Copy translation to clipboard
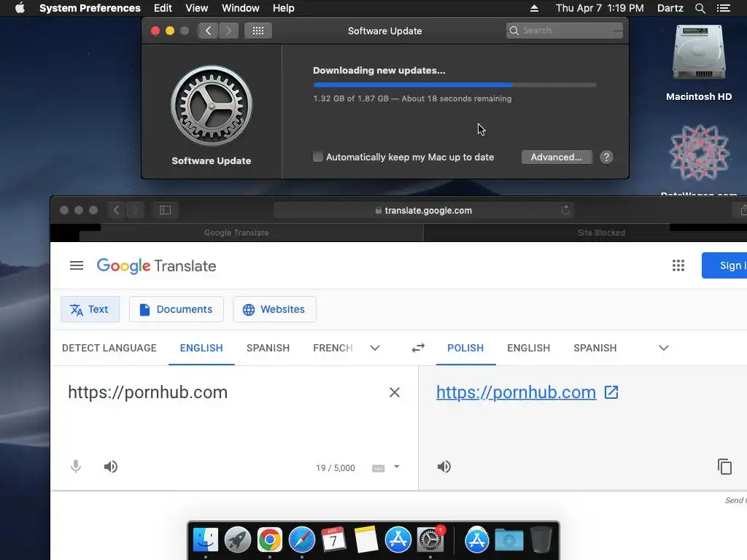This screenshot has width=747, height=560. tap(724, 467)
